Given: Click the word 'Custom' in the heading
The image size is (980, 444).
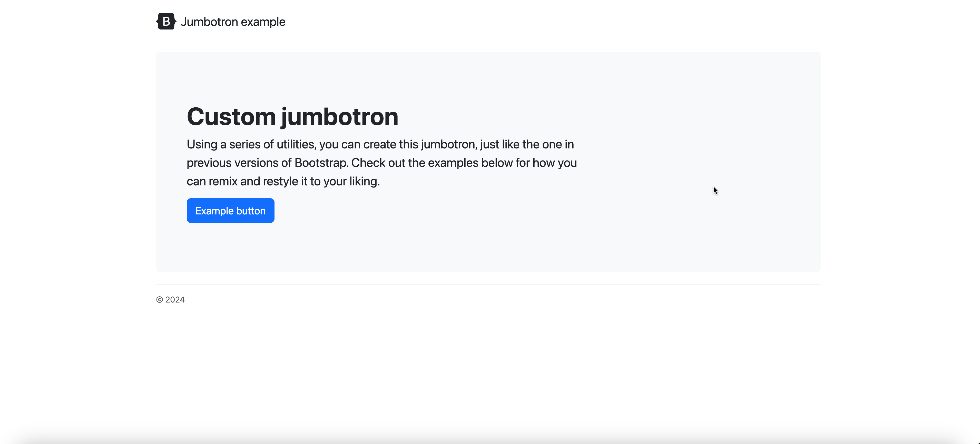Looking at the screenshot, I should 231,116.
